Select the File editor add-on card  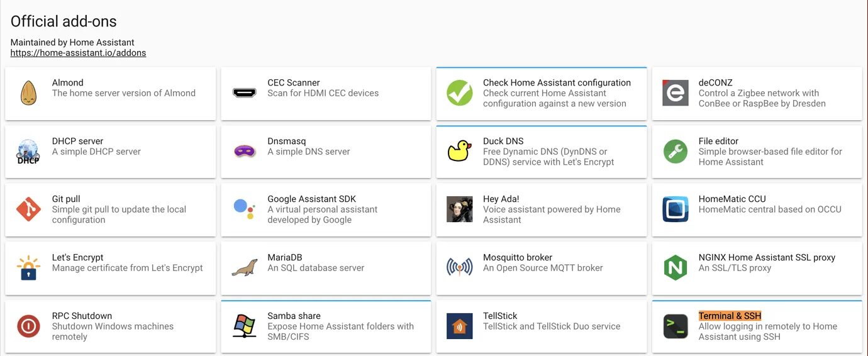[x=757, y=152]
